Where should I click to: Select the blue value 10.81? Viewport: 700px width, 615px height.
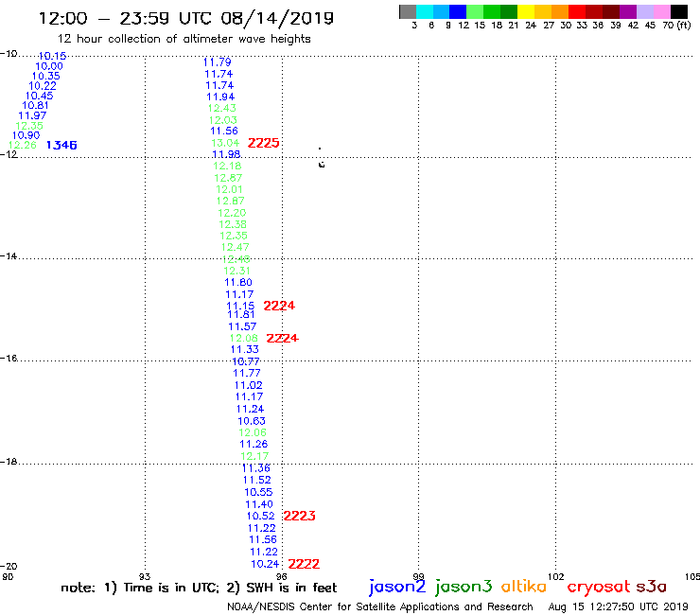(x=35, y=105)
